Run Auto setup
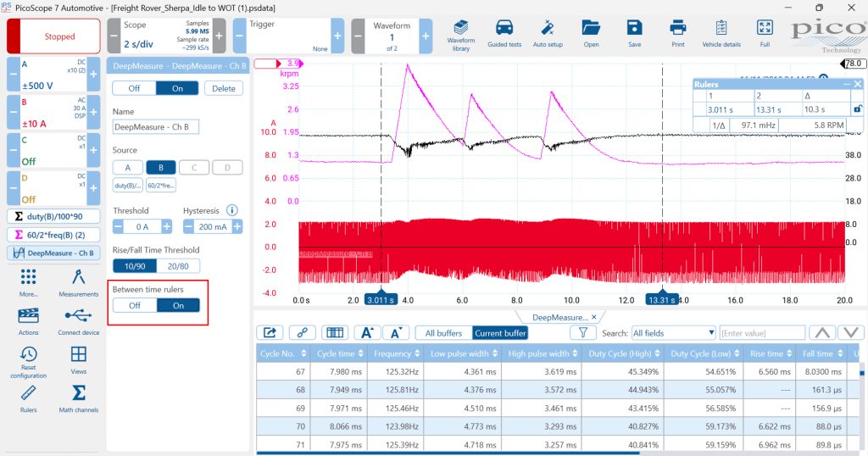The height and width of the screenshot is (456, 868). pyautogui.click(x=548, y=34)
